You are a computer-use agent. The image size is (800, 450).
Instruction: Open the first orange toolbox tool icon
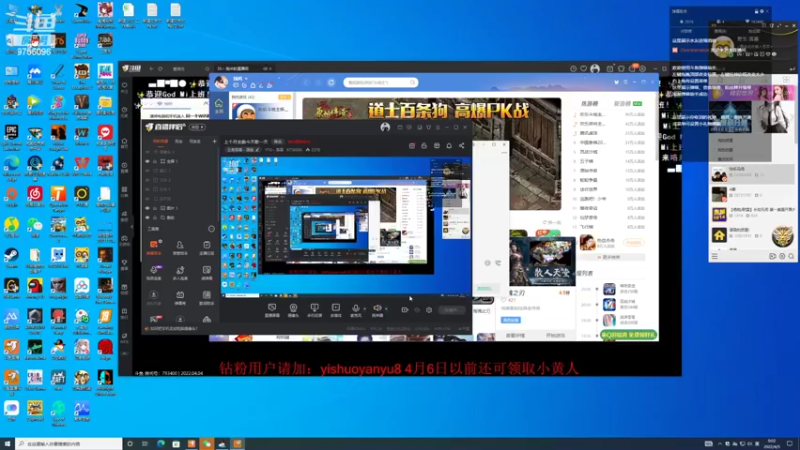(154, 246)
